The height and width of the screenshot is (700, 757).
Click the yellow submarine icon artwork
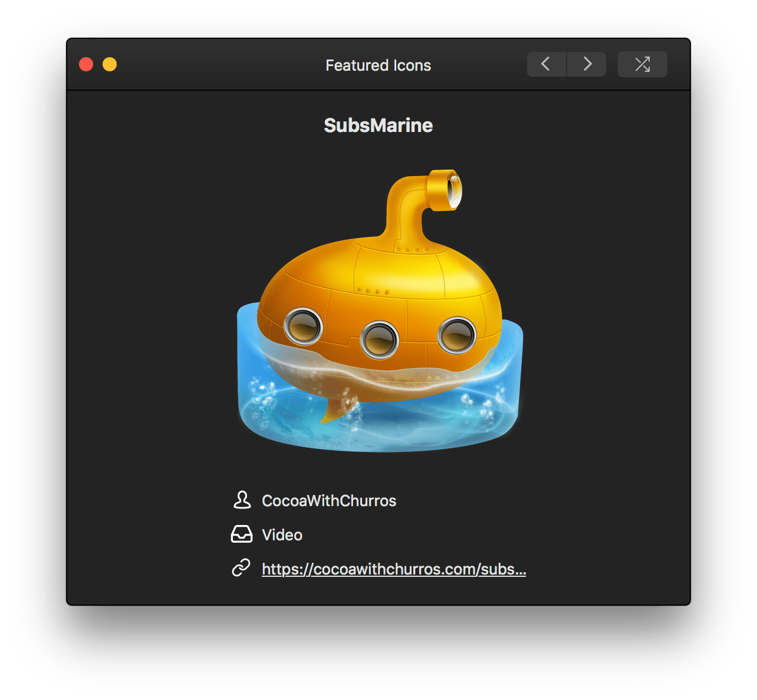[x=380, y=311]
